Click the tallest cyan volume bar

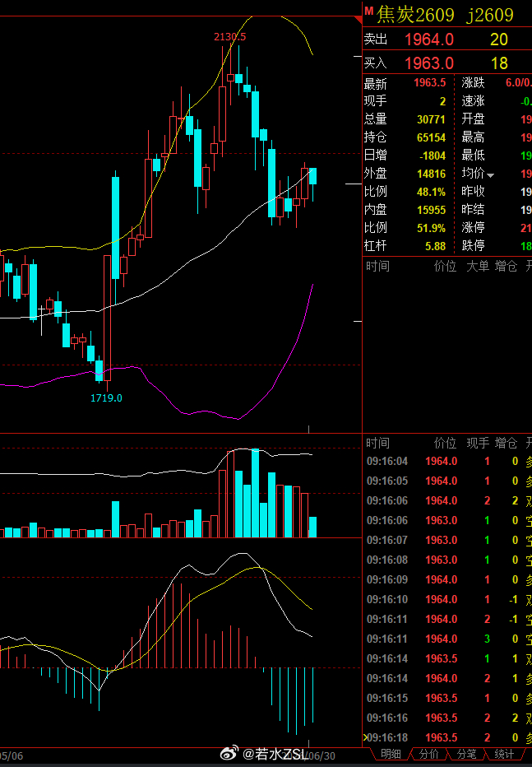(255, 493)
